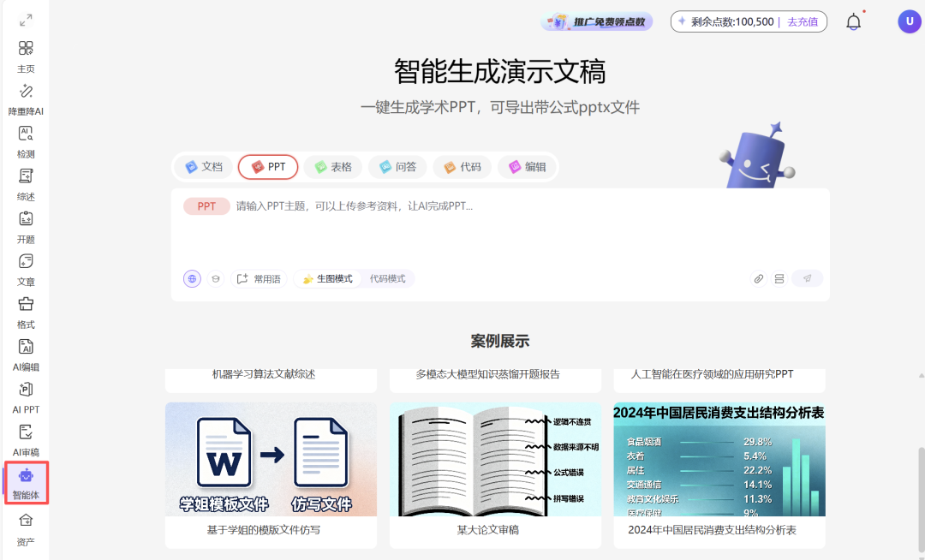Open the 开题 proposal sidebar tool
Image resolution: width=925 pixels, height=560 pixels.
coord(26,228)
